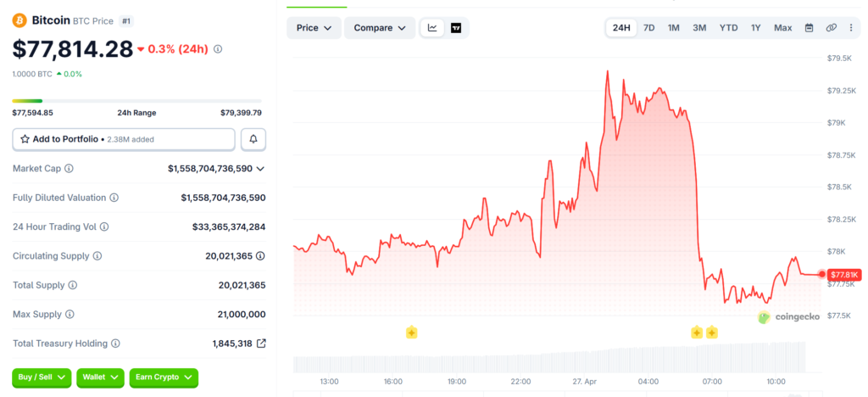The image size is (868, 397).
Task: Switch to the line chart view
Action: coord(432,28)
